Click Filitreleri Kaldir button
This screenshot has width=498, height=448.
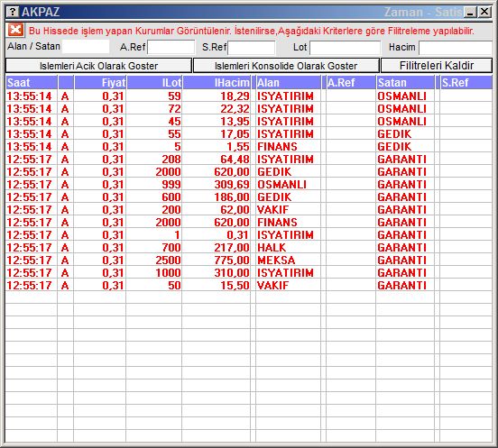pos(437,66)
